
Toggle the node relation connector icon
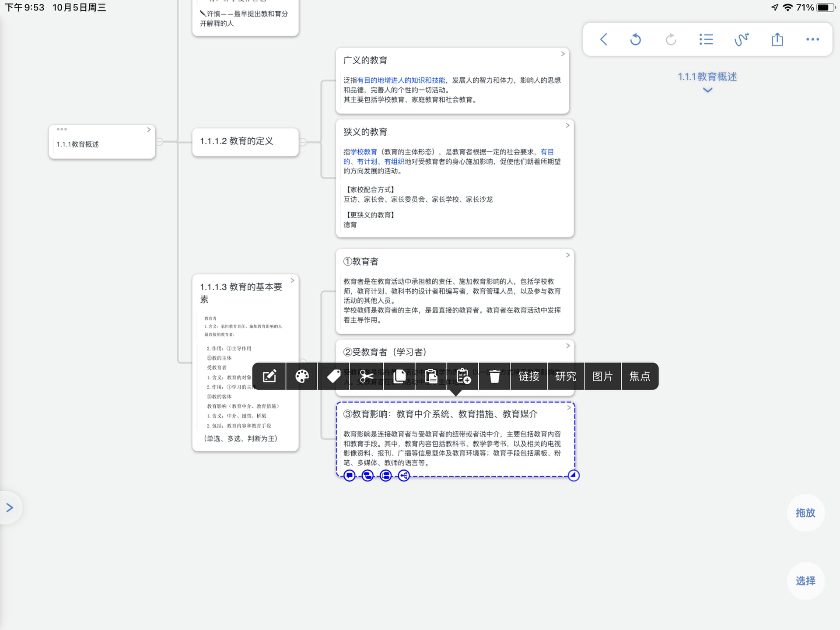click(x=403, y=476)
